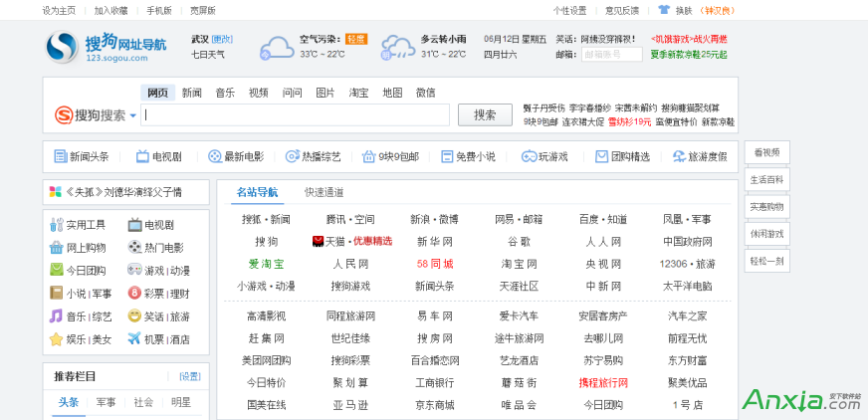The width and height of the screenshot is (868, 420).
Task: Click the latest movies film reel icon
Action: (214, 156)
